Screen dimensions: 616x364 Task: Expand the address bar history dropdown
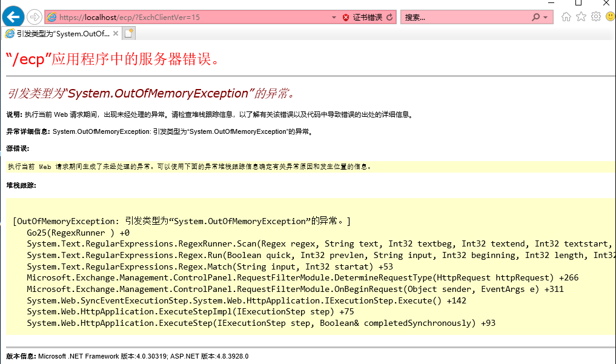click(x=334, y=18)
